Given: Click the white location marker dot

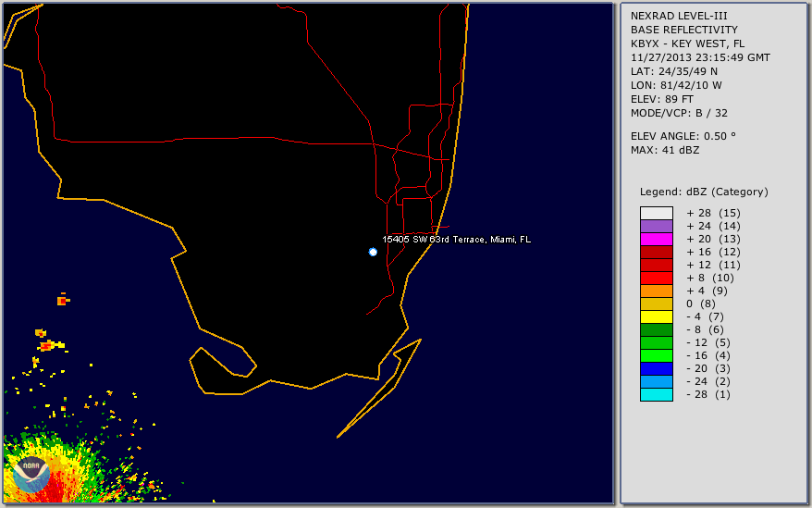Looking at the screenshot, I should pyautogui.click(x=373, y=252).
